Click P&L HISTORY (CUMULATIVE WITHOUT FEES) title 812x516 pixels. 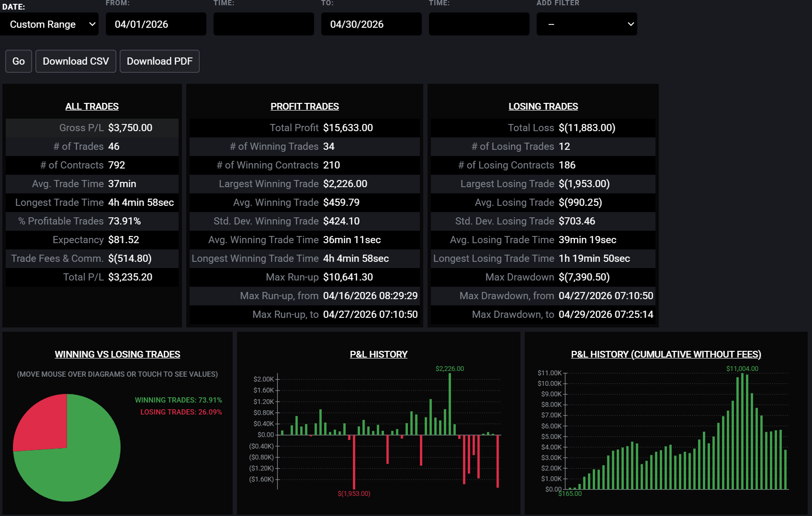coord(666,354)
